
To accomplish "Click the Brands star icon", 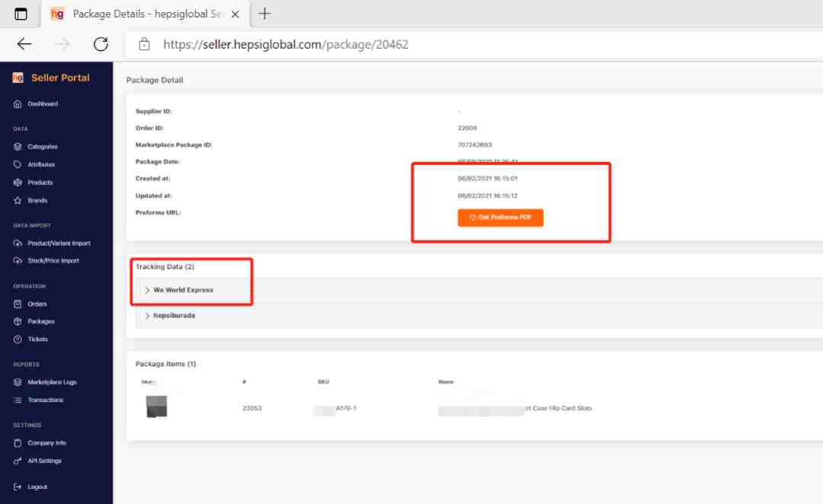I will (18, 200).
